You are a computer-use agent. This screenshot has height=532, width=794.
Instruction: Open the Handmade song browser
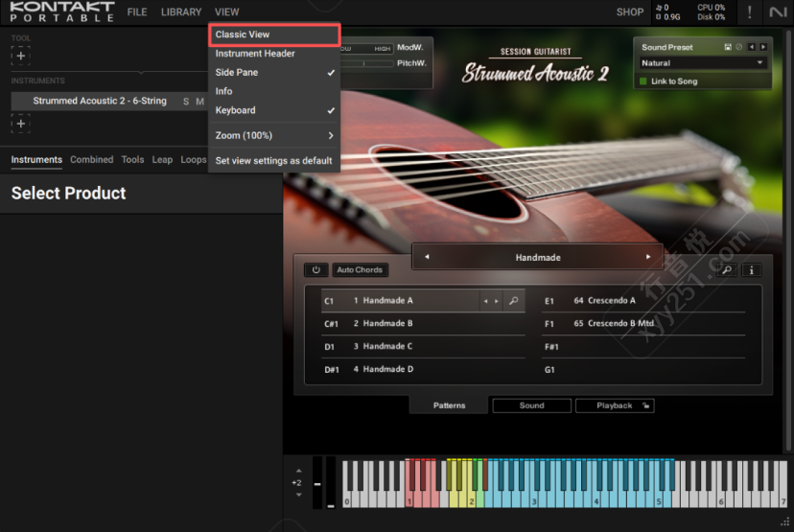(x=538, y=257)
